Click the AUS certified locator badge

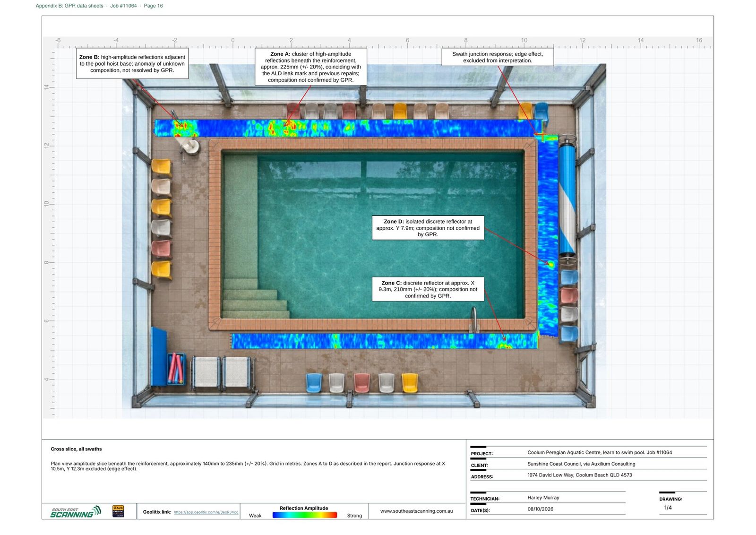click(118, 511)
